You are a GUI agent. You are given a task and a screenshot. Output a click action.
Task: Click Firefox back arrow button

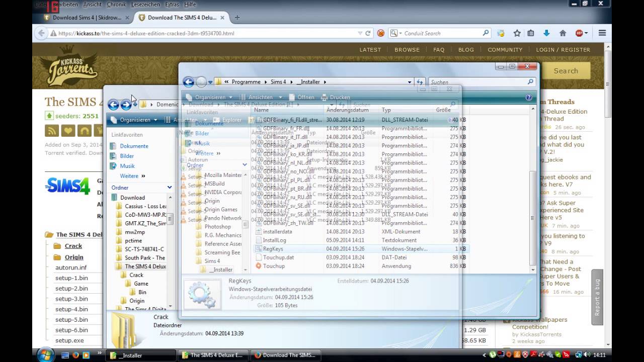click(41, 33)
